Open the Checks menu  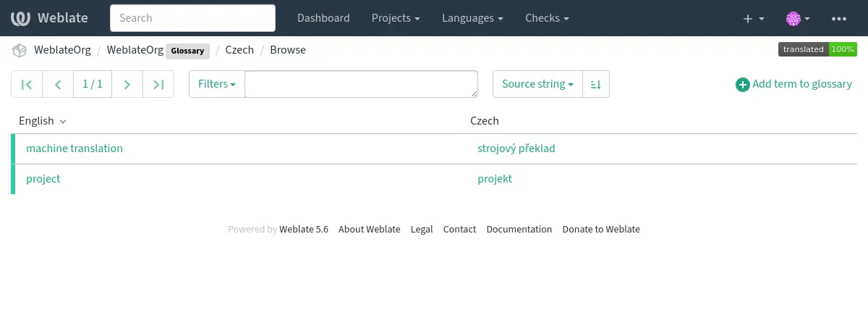coord(547,18)
